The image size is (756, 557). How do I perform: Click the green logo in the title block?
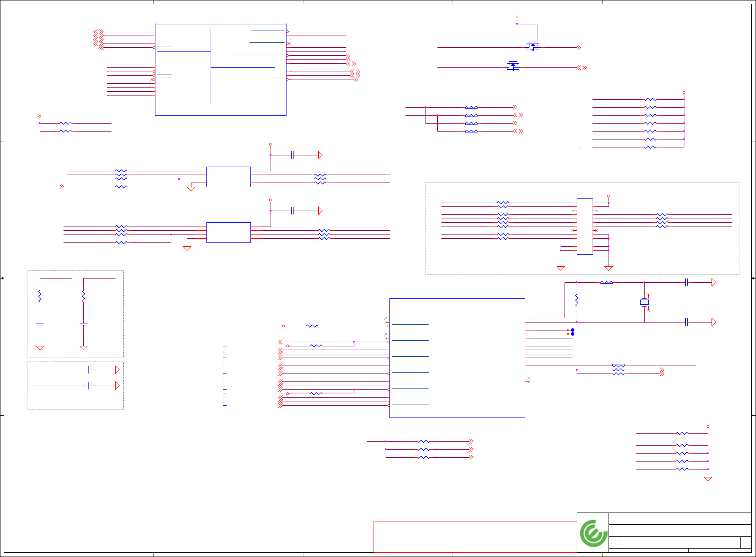point(593,533)
